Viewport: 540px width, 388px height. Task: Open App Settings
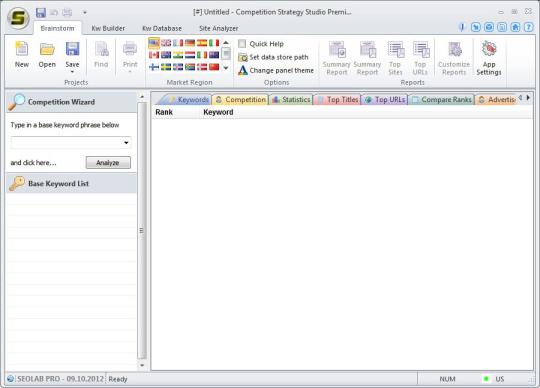click(x=489, y=58)
